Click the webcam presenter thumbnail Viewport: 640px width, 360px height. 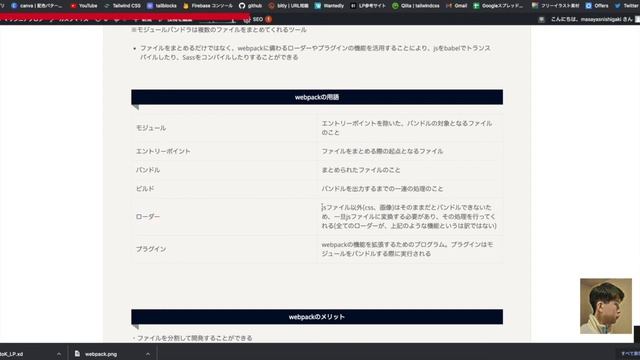point(606,306)
